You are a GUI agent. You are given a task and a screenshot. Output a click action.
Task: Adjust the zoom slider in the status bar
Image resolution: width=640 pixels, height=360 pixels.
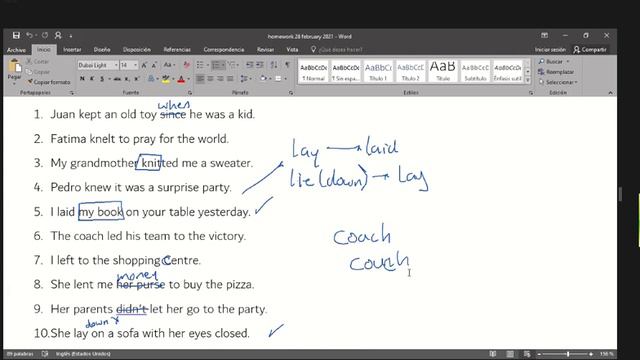point(565,354)
